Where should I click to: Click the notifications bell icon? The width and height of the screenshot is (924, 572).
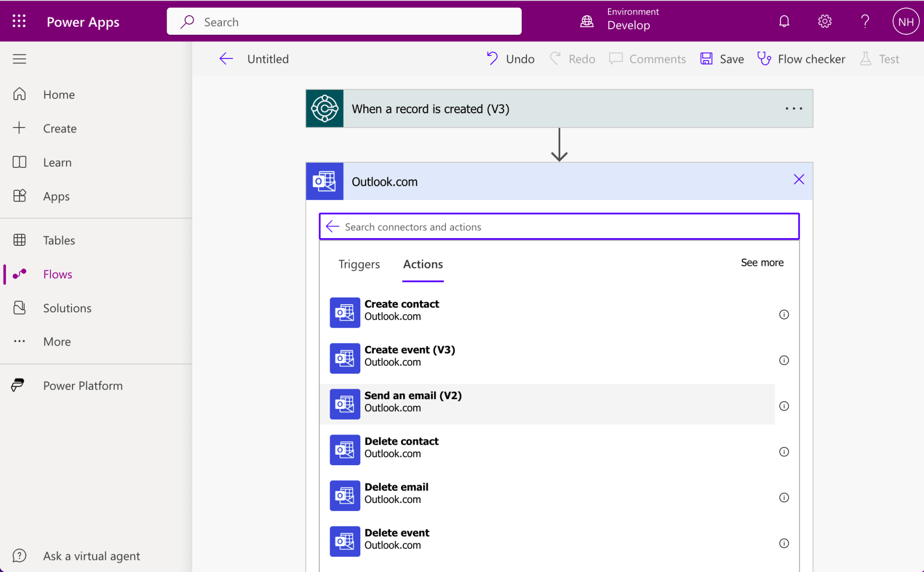coord(784,21)
